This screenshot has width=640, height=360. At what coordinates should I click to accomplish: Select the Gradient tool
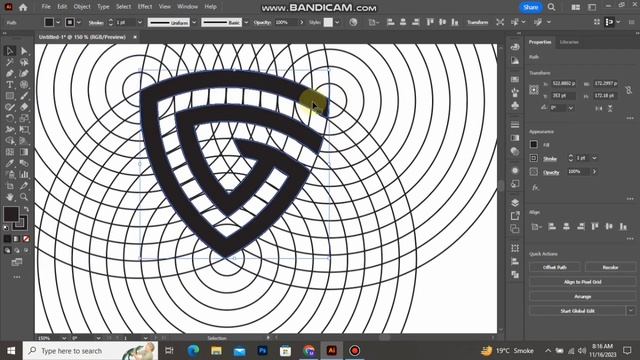(x=24, y=152)
